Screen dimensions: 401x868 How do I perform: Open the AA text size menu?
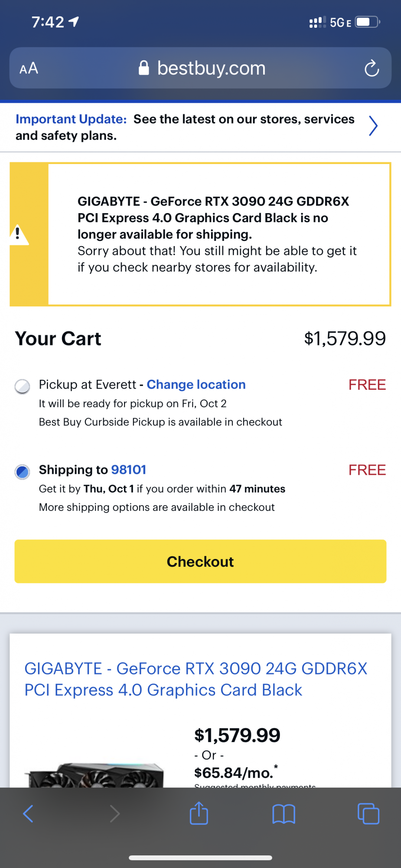point(29,68)
